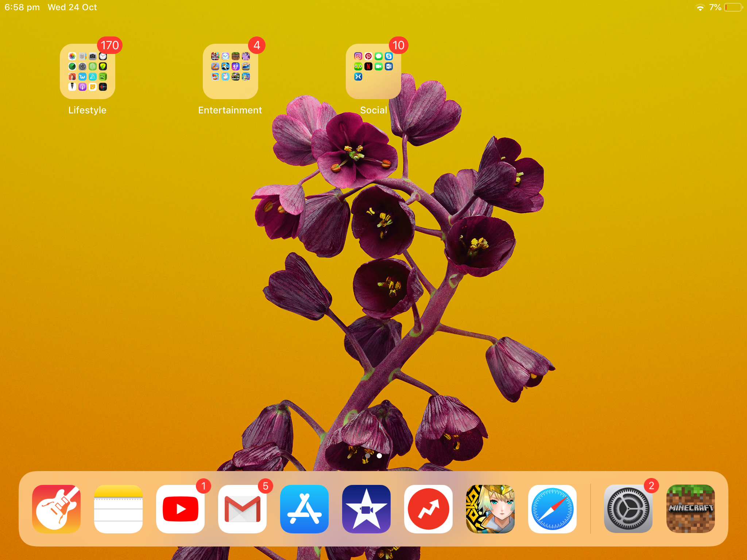Tap the Wed 24 Oct date
The image size is (747, 560).
[72, 8]
